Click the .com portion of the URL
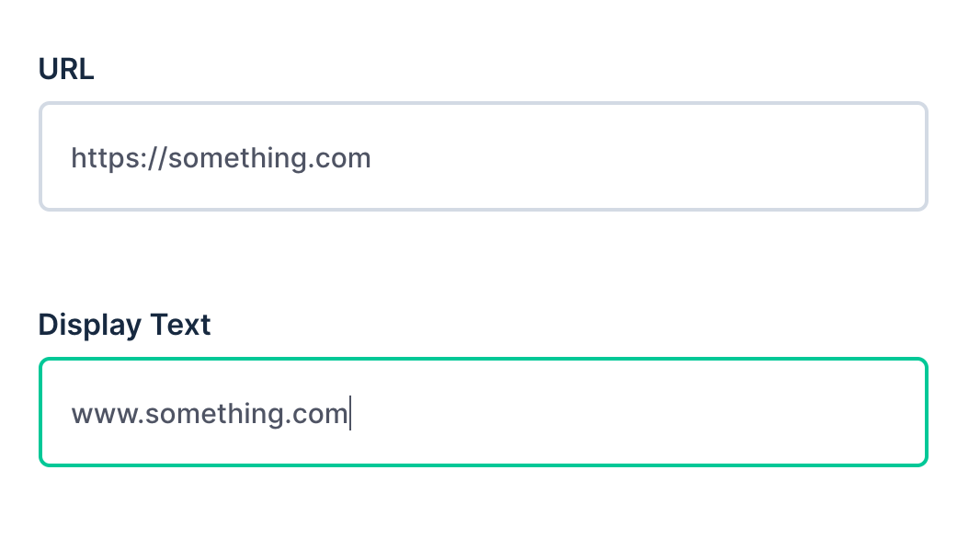 pyautogui.click(x=340, y=157)
